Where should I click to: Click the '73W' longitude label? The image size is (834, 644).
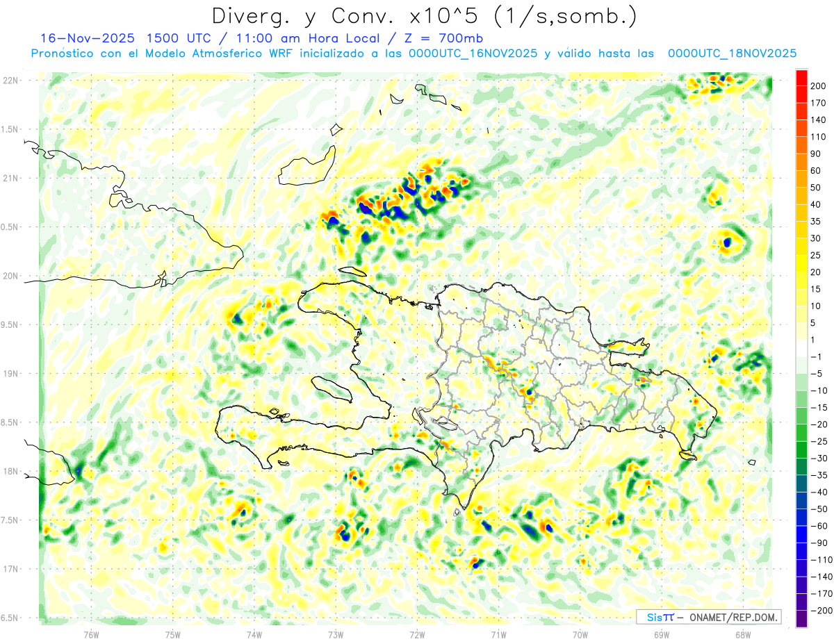336,634
